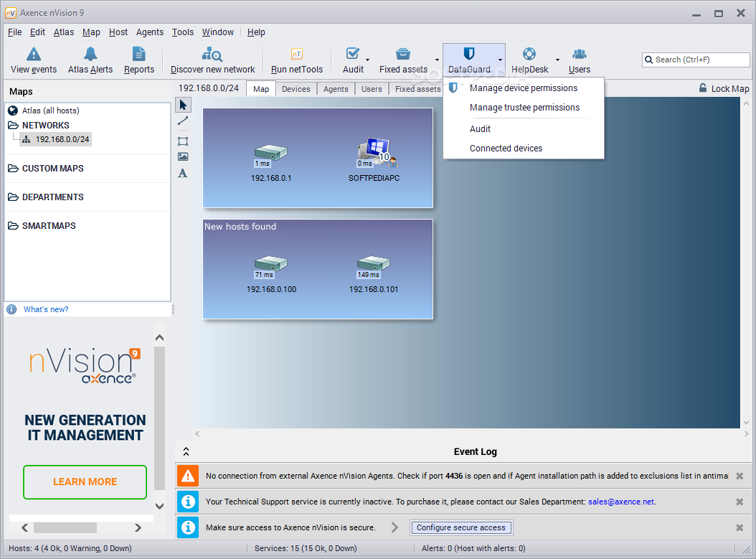Viewport: 756px width, 559px height.
Task: Click banner scroll down arrow
Action: click(x=159, y=506)
